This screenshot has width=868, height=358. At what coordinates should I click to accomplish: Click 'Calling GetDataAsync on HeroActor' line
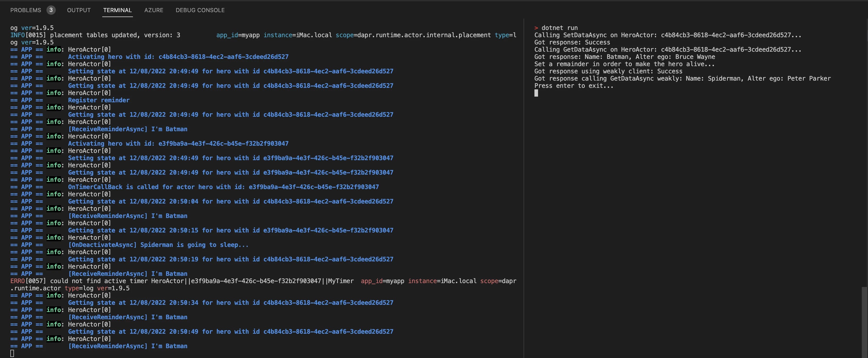[668, 50]
